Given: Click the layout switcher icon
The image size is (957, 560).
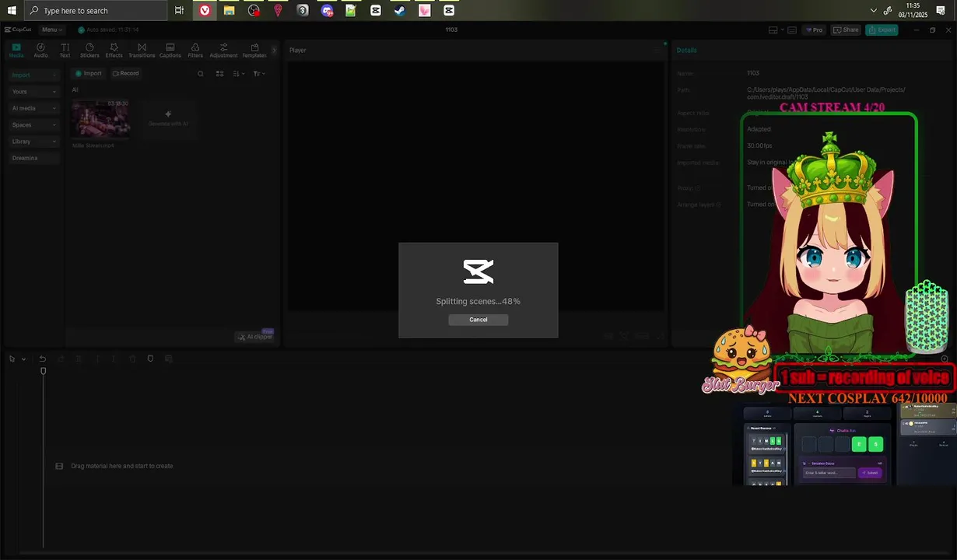Looking at the screenshot, I should [773, 30].
